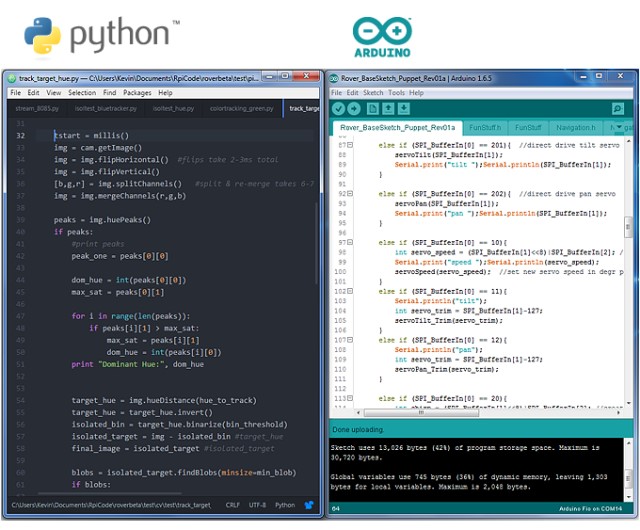Viewport: 640px width, 530px height.
Task: Collapse code block at line 99
Action: point(350,241)
